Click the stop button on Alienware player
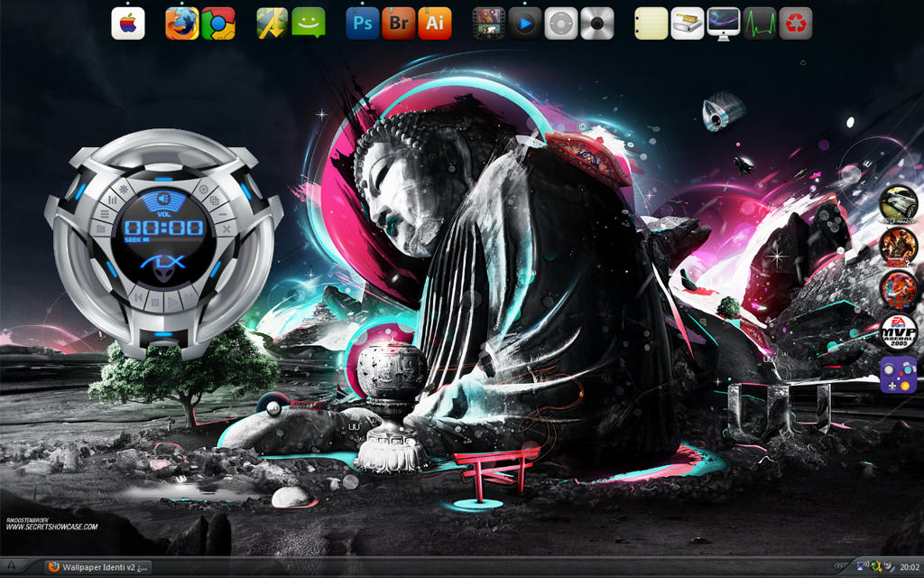 [x=155, y=303]
